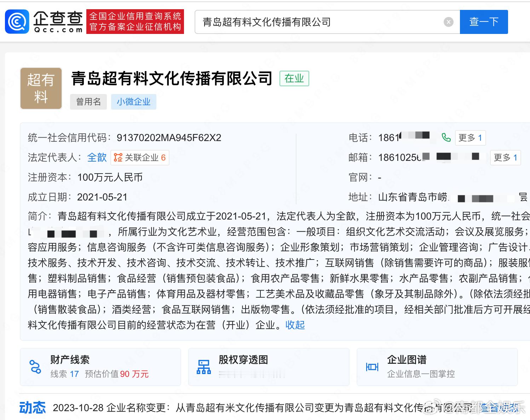The width and height of the screenshot is (530, 420).
Task: Click the 成立日期 2021-05-21 value
Action: point(102,197)
